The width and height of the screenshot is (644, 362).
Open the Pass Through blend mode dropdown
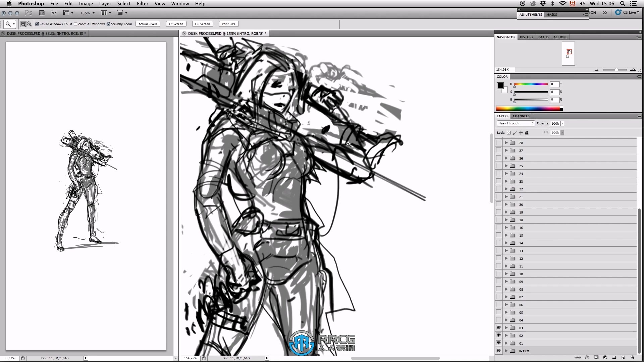tap(516, 123)
